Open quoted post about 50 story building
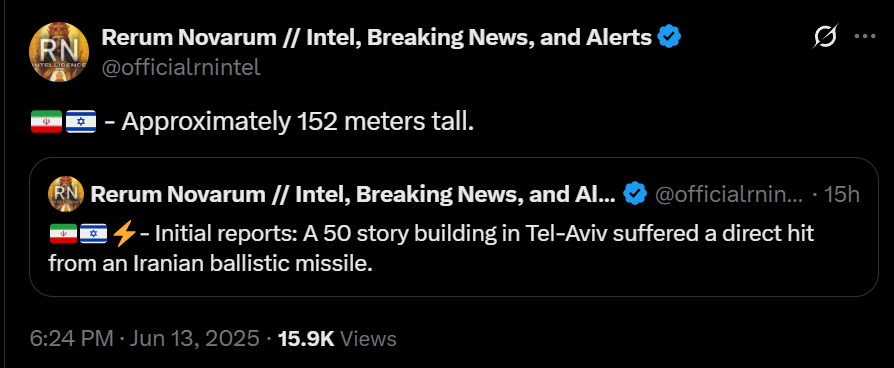The image size is (894, 368). [454, 227]
